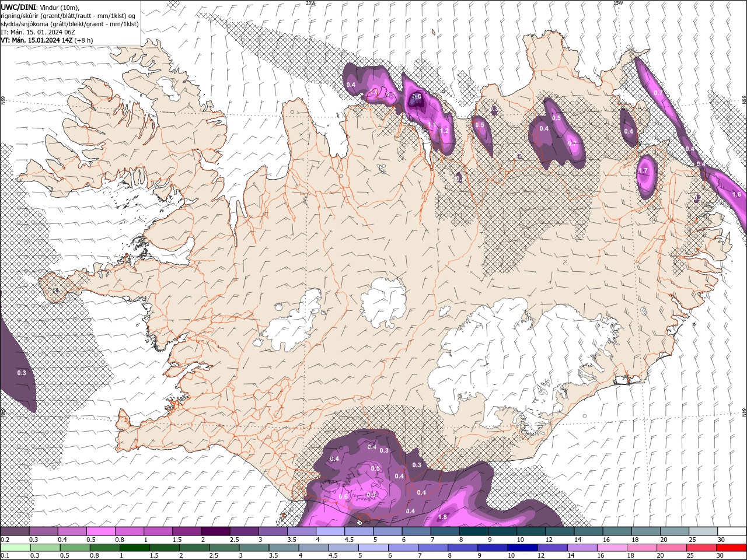This screenshot has width=747, height=560.
Task: Click the 1.2 precipitation value label
Action: click(444, 131)
